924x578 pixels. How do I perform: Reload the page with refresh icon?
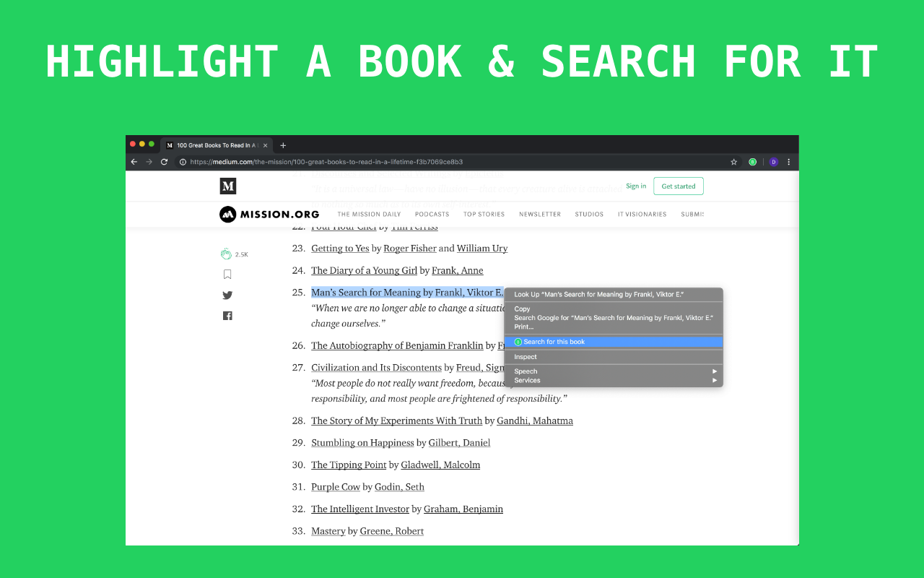click(x=165, y=162)
